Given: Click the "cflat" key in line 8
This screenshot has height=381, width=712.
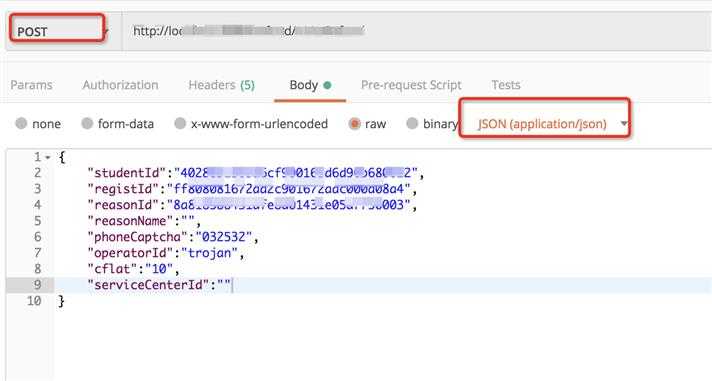Looking at the screenshot, I should tap(112, 268).
